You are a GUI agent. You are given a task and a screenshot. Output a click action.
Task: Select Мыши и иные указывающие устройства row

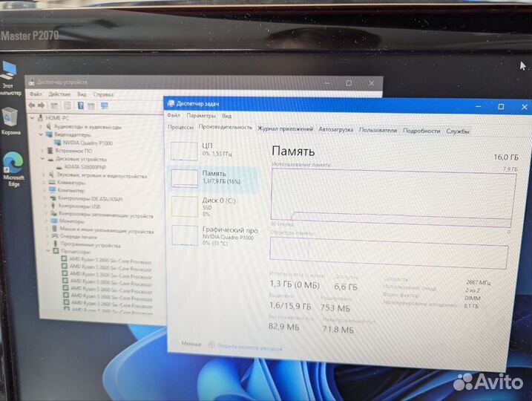click(107, 230)
